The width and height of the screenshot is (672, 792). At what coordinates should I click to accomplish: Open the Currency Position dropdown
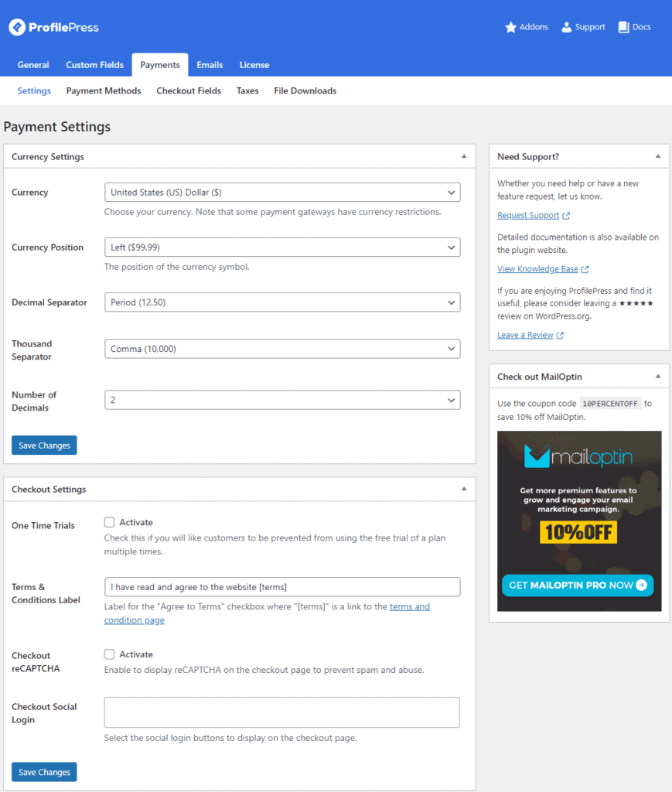[282, 247]
